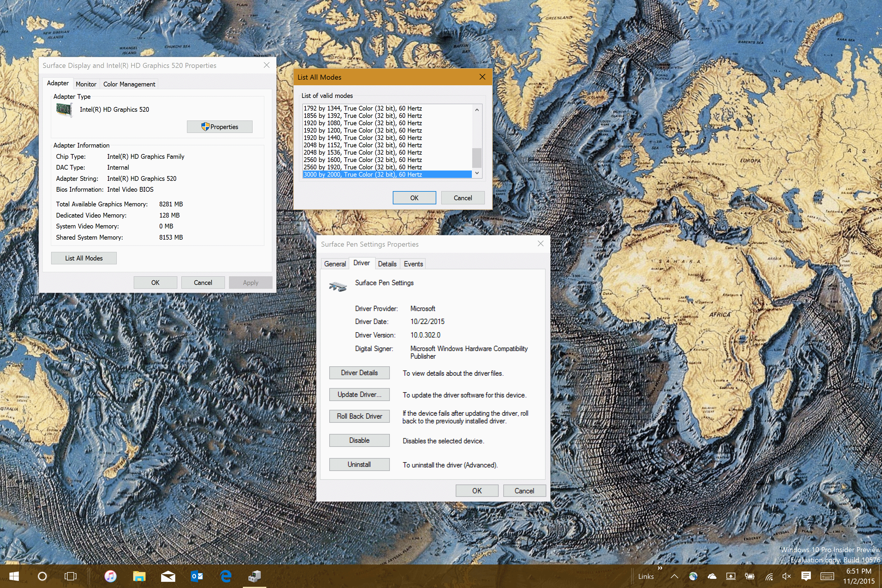Open the Details tab in Pen Settings

(387, 264)
